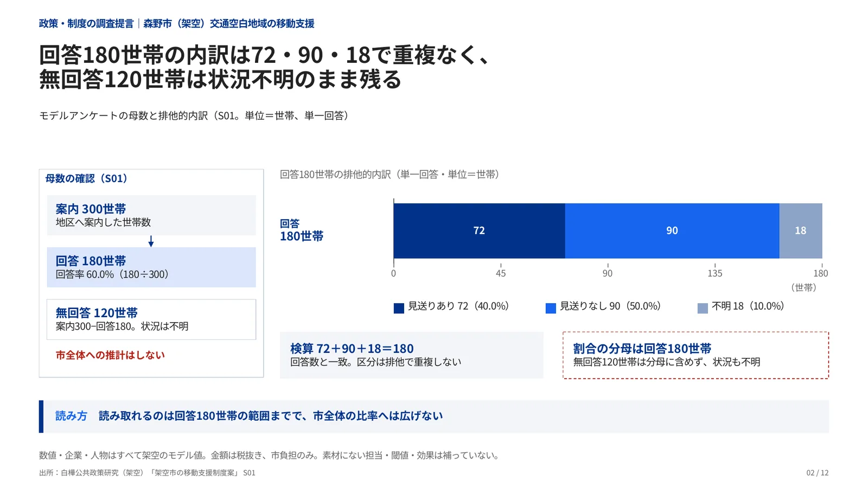
Task: Click 案内300−回答180。状況は不明 text
Action: click(122, 326)
